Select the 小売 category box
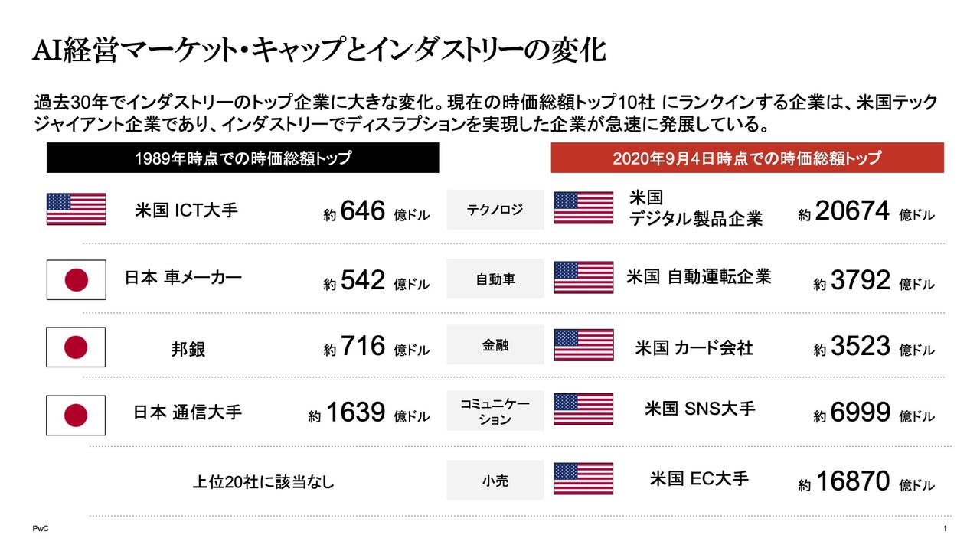This screenshot has height=551, width=980. 495,481
